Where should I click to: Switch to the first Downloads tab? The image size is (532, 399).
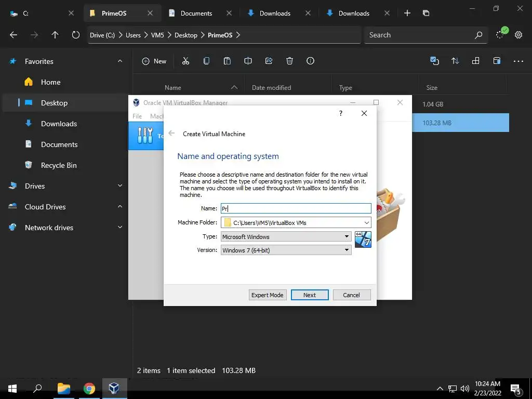click(275, 13)
